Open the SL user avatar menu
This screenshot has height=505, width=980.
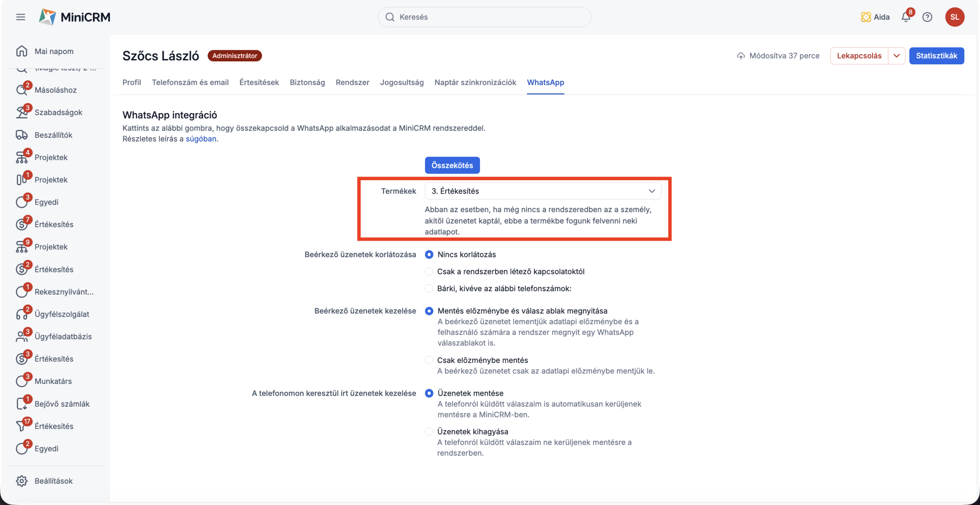click(955, 17)
